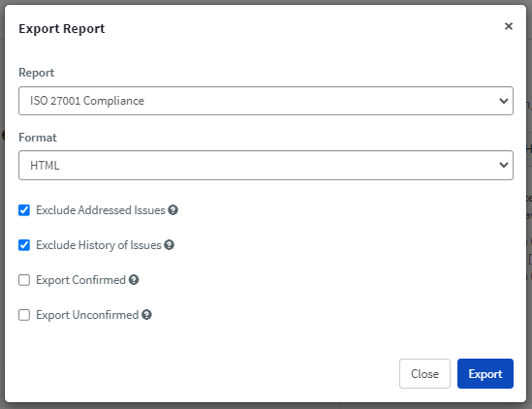The width and height of the screenshot is (532, 409).
Task: Click the Format field label
Action: click(38, 138)
